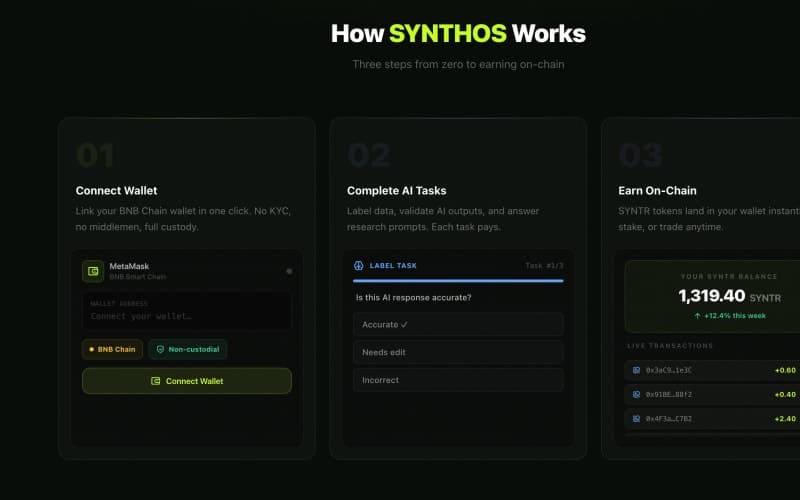Click the blue Label Task progress bar
Image resolution: width=800 pixels, height=500 pixels.
pos(458,281)
